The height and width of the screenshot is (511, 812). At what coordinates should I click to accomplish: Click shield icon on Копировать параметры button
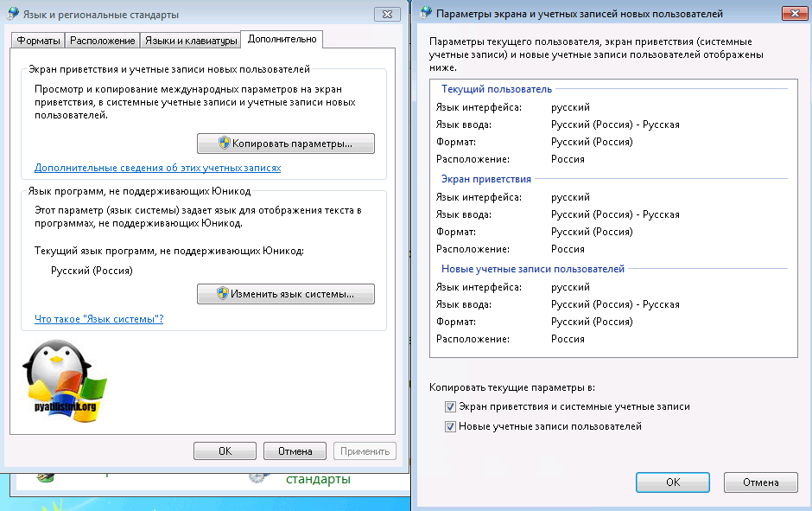[224, 143]
